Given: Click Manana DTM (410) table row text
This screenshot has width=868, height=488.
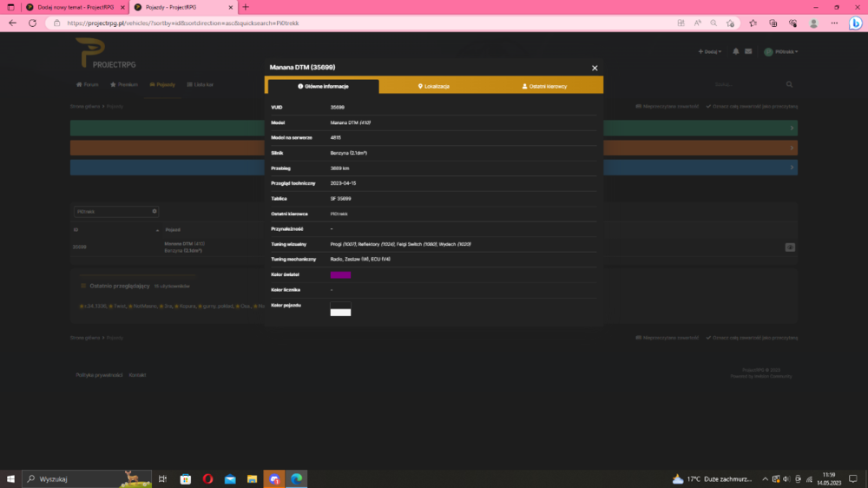Looking at the screenshot, I should point(184,244).
